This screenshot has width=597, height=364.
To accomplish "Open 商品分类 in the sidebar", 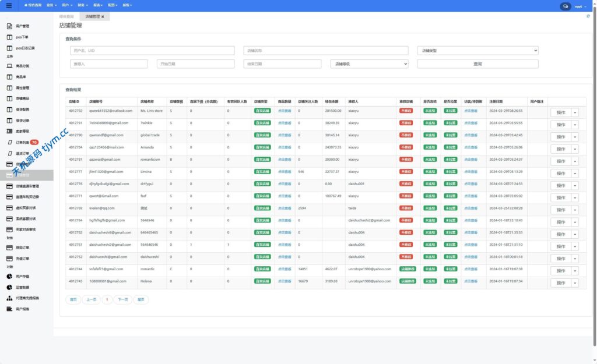I will 22,66.
